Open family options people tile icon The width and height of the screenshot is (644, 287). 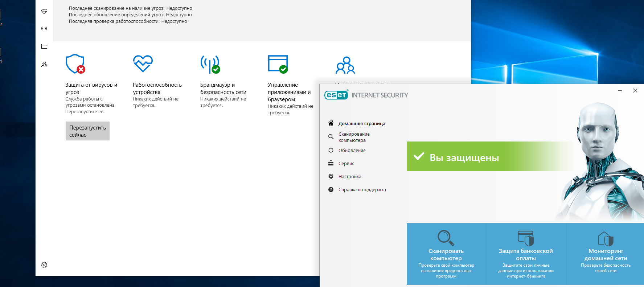click(x=345, y=65)
